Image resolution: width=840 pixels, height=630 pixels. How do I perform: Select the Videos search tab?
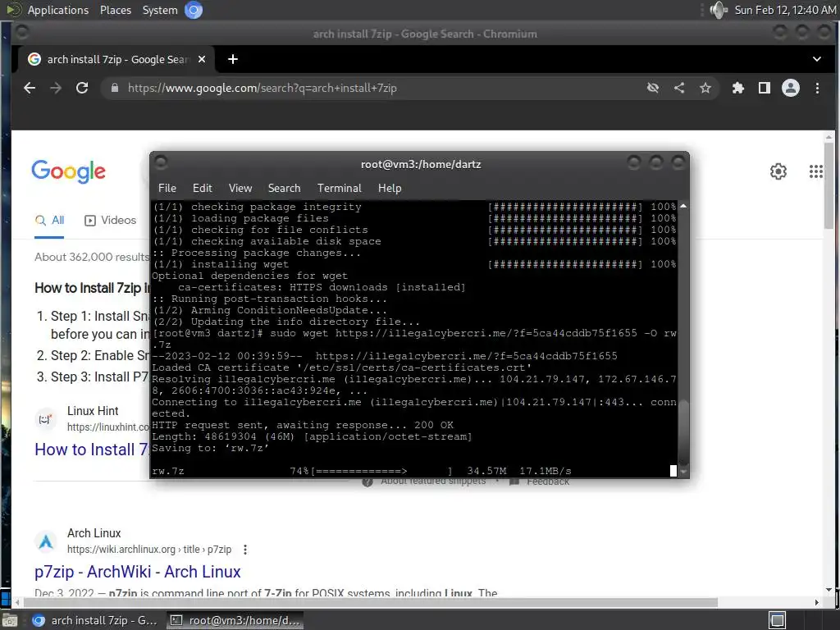111,220
